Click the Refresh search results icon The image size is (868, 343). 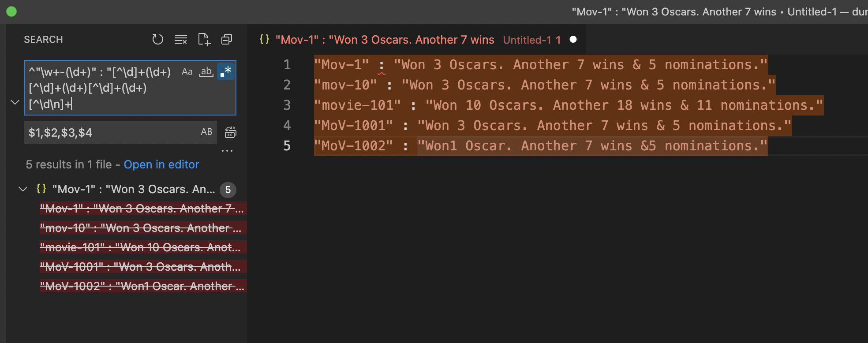coord(157,40)
